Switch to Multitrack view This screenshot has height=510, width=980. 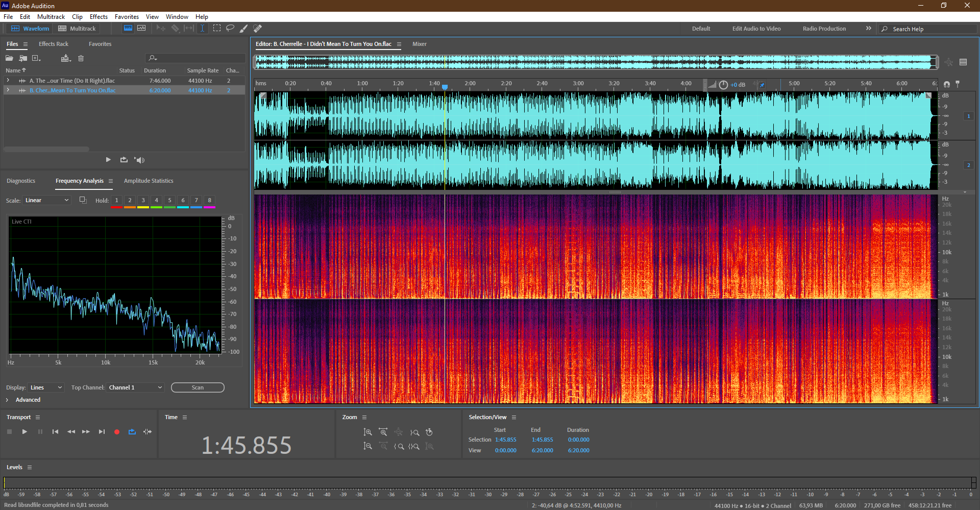click(77, 29)
